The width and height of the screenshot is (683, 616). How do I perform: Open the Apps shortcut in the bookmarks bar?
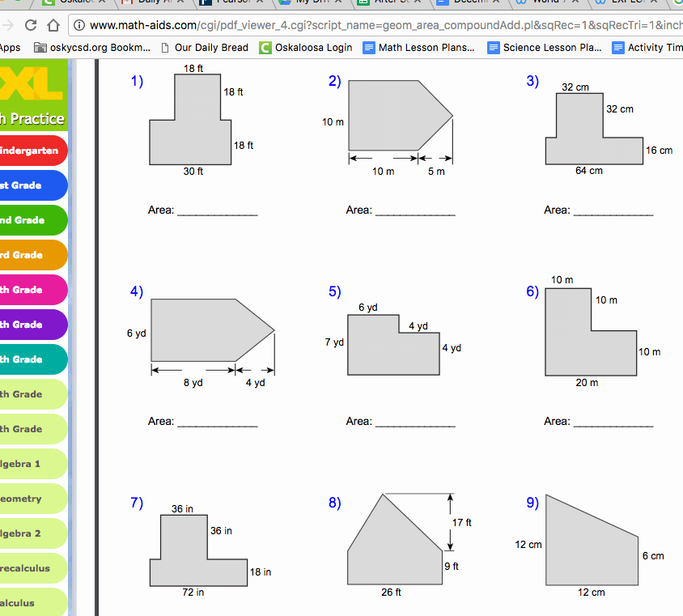[x=10, y=48]
